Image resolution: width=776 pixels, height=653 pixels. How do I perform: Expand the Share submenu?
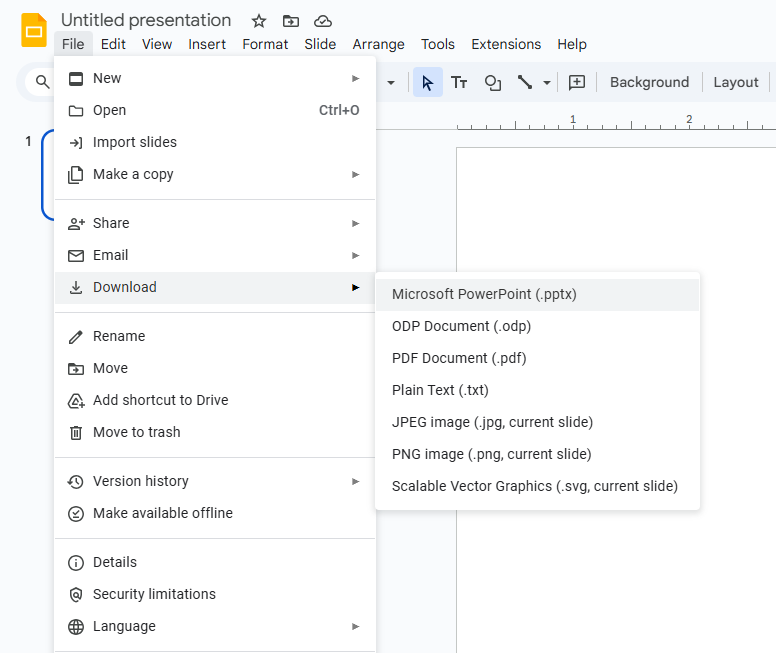(215, 223)
